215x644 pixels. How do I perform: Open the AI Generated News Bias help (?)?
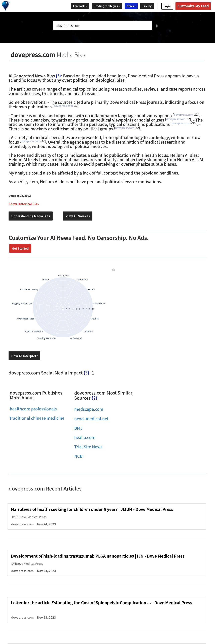click(58, 76)
